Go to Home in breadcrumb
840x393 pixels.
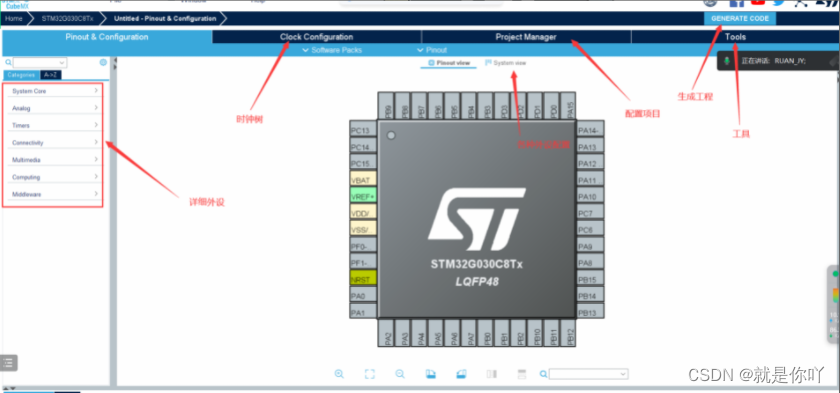14,18
